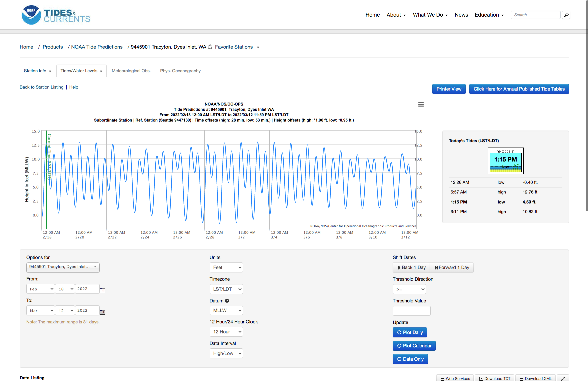The height and width of the screenshot is (381, 588).
Task: Click the Search text field
Action: point(536,15)
